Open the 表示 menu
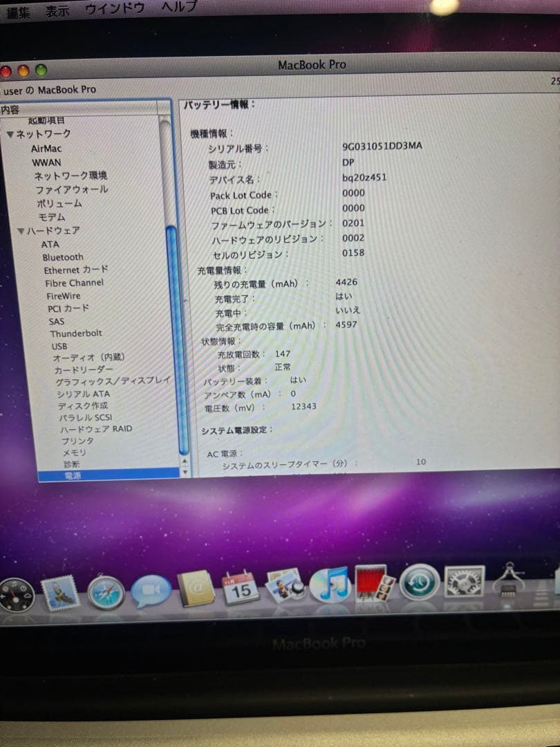Viewport: 560px width, 747px height. (57, 11)
